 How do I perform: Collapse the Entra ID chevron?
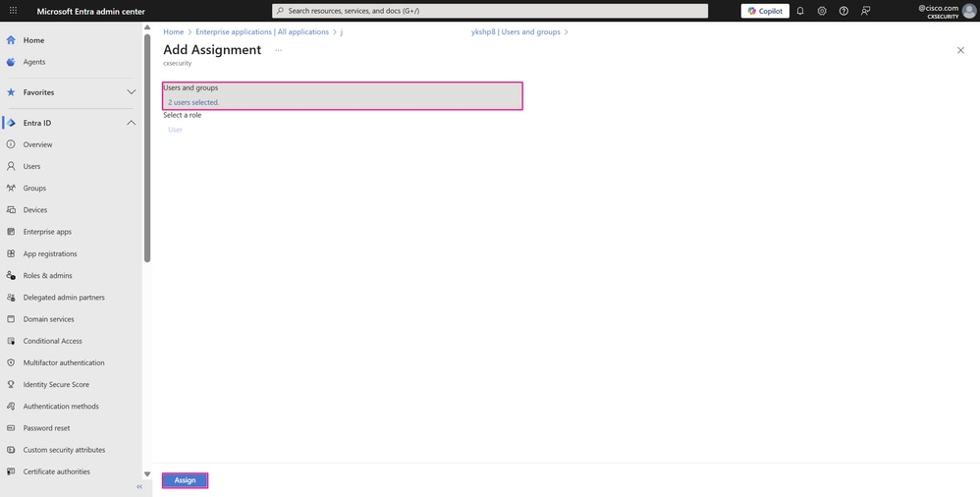(132, 123)
